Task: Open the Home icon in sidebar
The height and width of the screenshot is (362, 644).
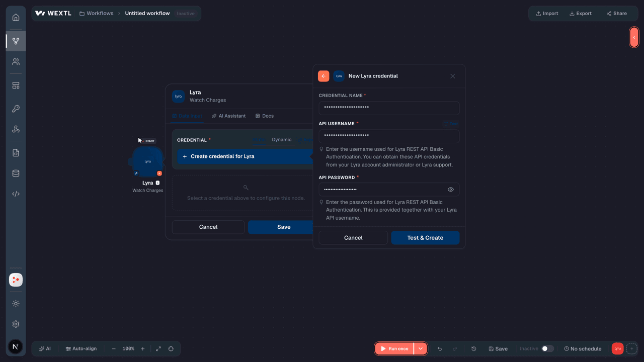Action: (16, 18)
